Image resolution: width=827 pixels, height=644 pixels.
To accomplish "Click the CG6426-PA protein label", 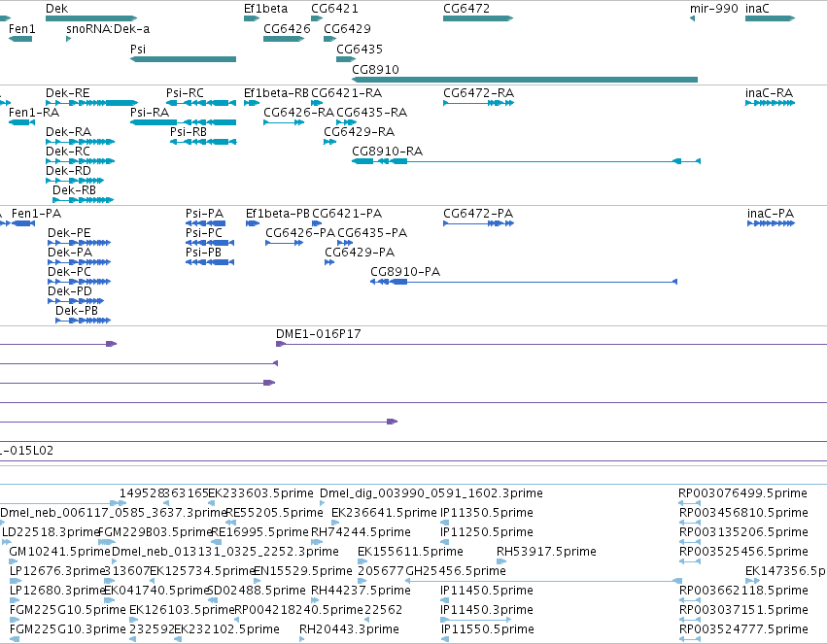I will pos(300,233).
